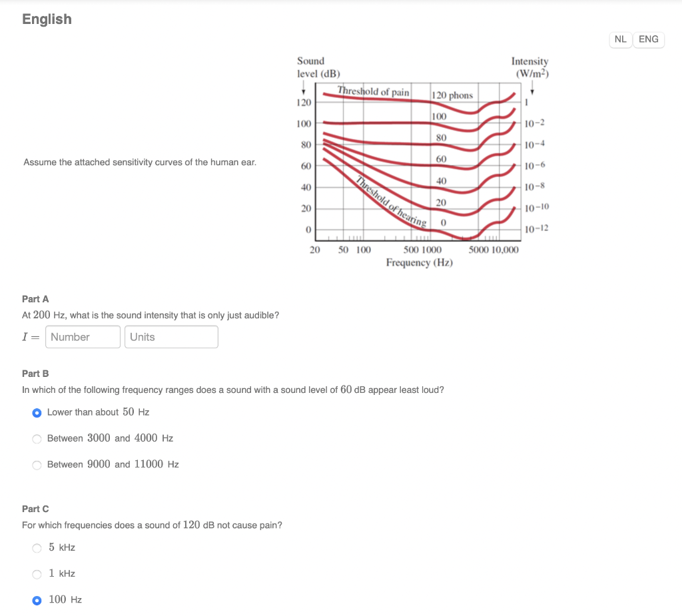Click the Frequency (Hz) axis label

point(419,262)
